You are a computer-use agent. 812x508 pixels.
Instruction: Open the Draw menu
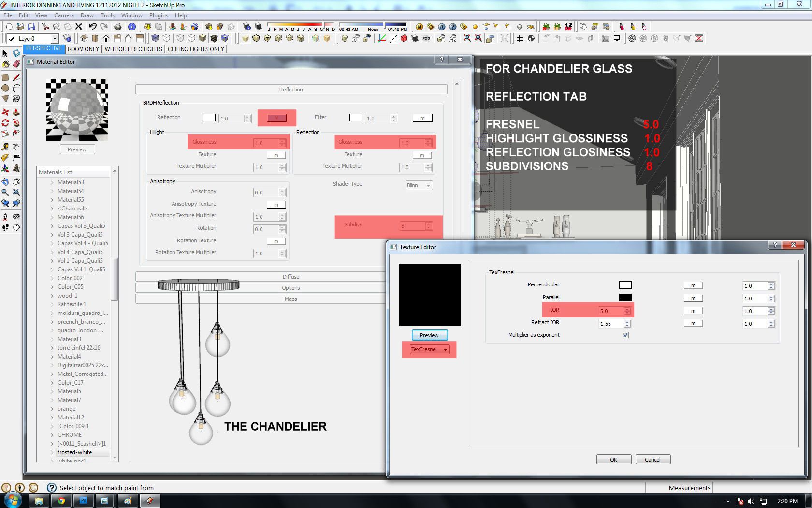pyautogui.click(x=87, y=15)
